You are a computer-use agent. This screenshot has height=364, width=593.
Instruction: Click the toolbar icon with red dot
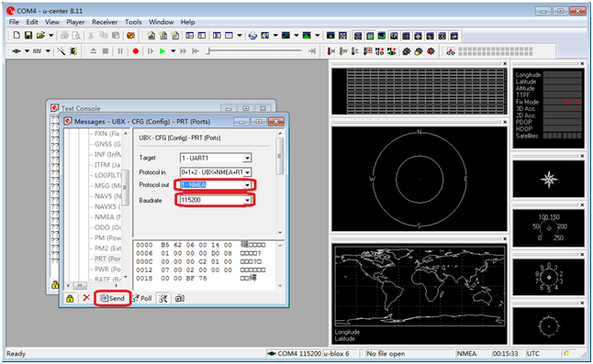click(451, 51)
